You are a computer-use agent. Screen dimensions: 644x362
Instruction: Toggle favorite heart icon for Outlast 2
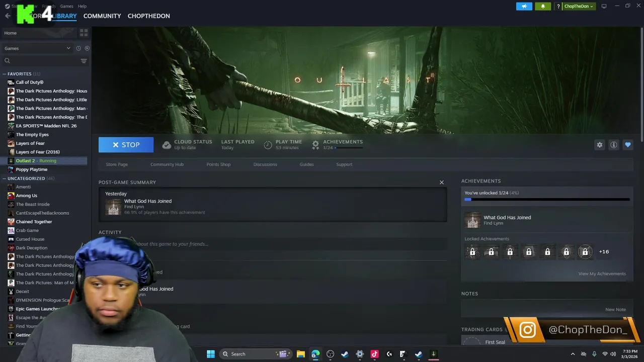[x=628, y=145]
